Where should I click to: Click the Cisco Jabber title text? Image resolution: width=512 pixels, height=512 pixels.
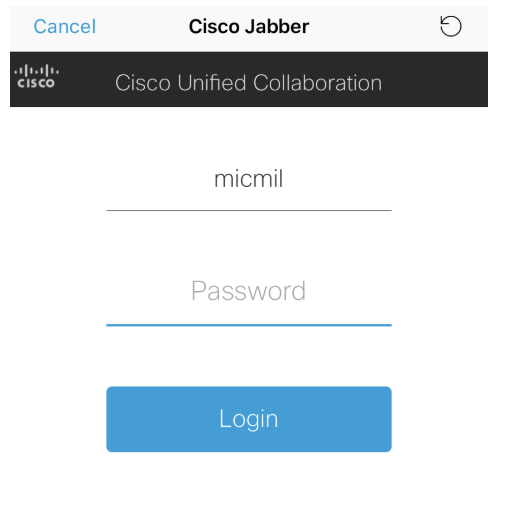coord(249,27)
